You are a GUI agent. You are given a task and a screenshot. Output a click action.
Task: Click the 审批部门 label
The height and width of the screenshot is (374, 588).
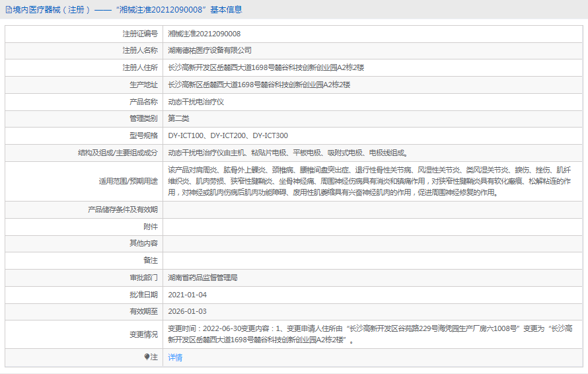point(143,278)
